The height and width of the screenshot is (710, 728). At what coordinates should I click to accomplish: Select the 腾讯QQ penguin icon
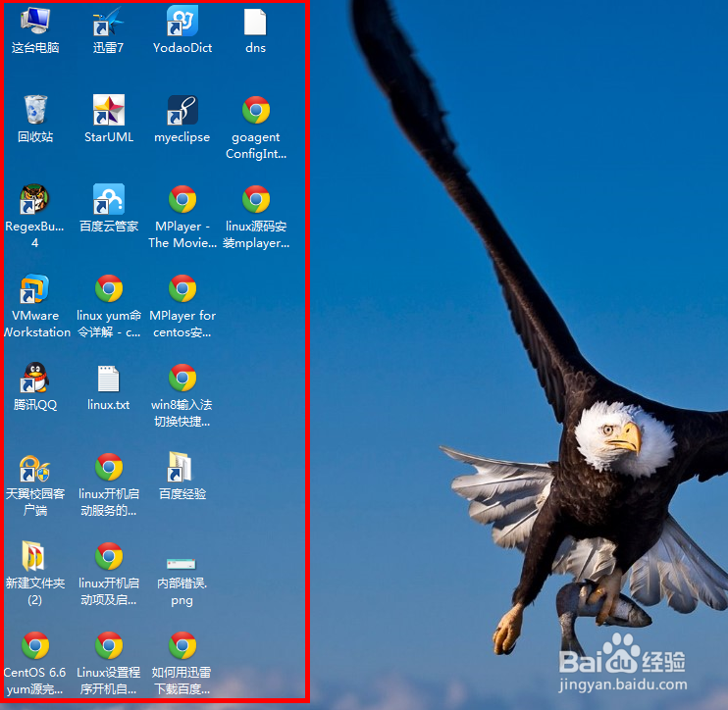coord(34,378)
